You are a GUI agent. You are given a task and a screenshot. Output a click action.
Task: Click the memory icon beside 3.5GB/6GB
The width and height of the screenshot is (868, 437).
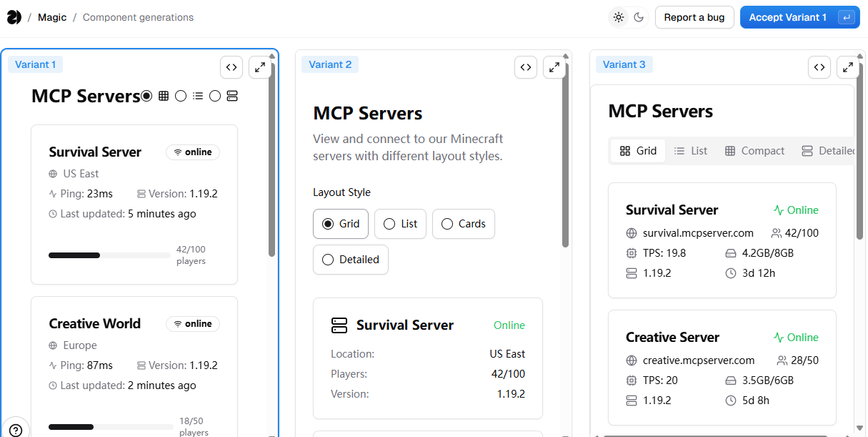pos(731,380)
